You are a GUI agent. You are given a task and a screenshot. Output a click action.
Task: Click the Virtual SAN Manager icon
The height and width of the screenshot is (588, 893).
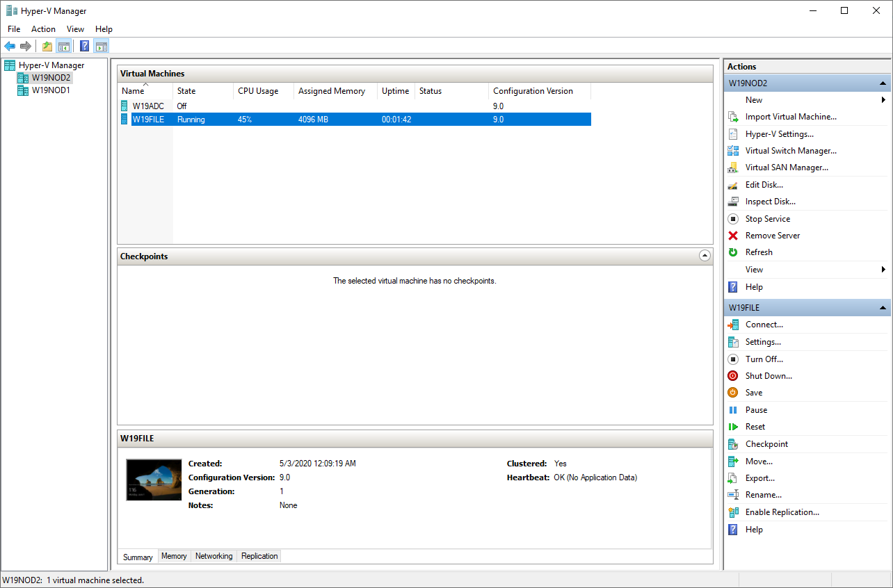pyautogui.click(x=732, y=168)
